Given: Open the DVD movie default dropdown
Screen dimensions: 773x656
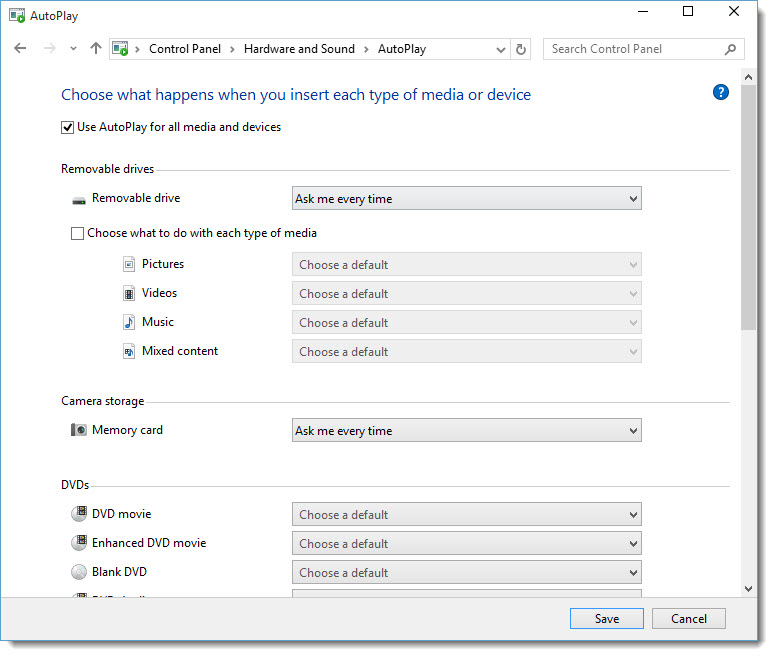Looking at the screenshot, I should [x=466, y=515].
